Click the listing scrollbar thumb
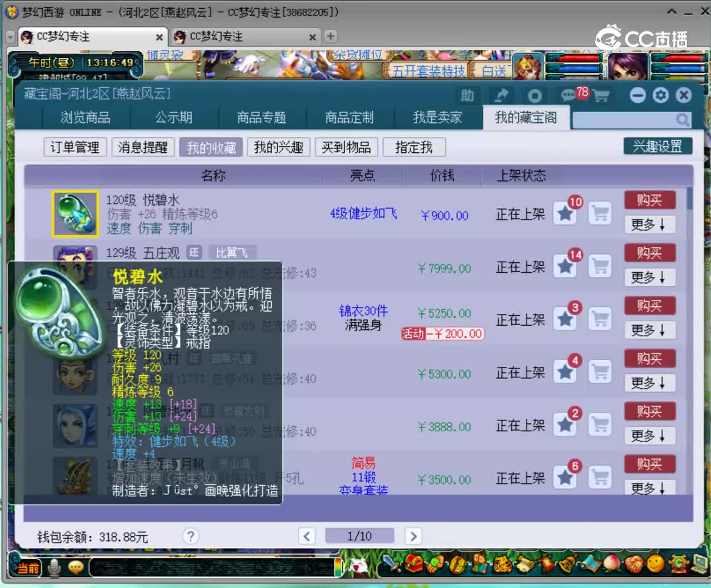Image resolution: width=711 pixels, height=588 pixels. coord(690,198)
